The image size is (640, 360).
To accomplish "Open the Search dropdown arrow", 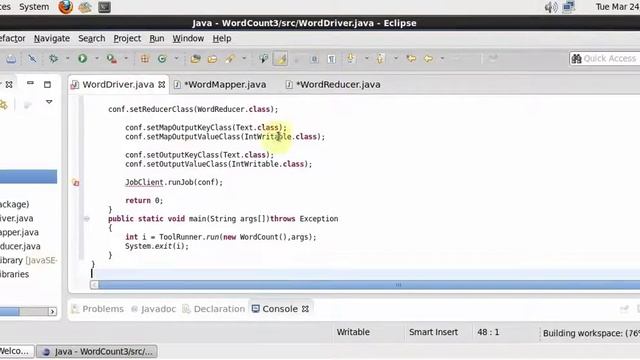I will [x=244, y=58].
